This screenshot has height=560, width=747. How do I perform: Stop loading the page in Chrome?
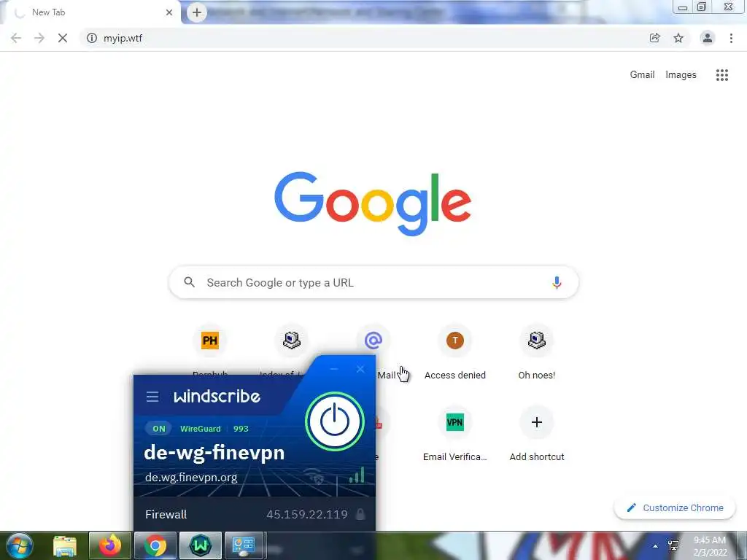(x=63, y=38)
